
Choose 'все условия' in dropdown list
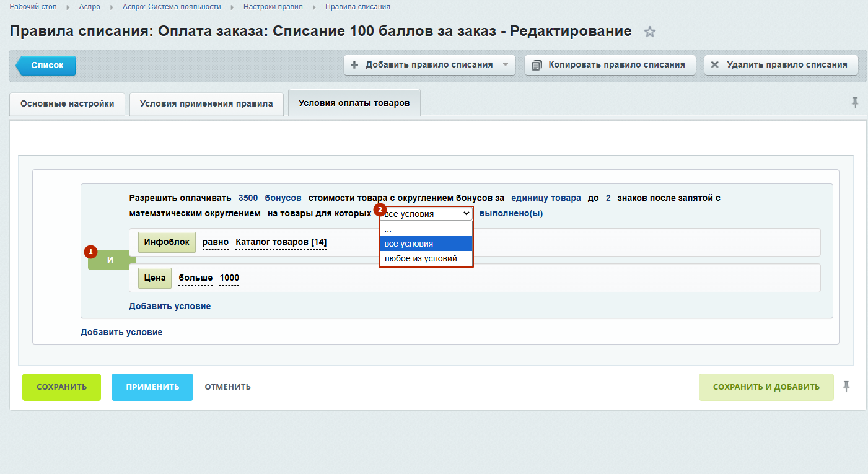[409, 244]
